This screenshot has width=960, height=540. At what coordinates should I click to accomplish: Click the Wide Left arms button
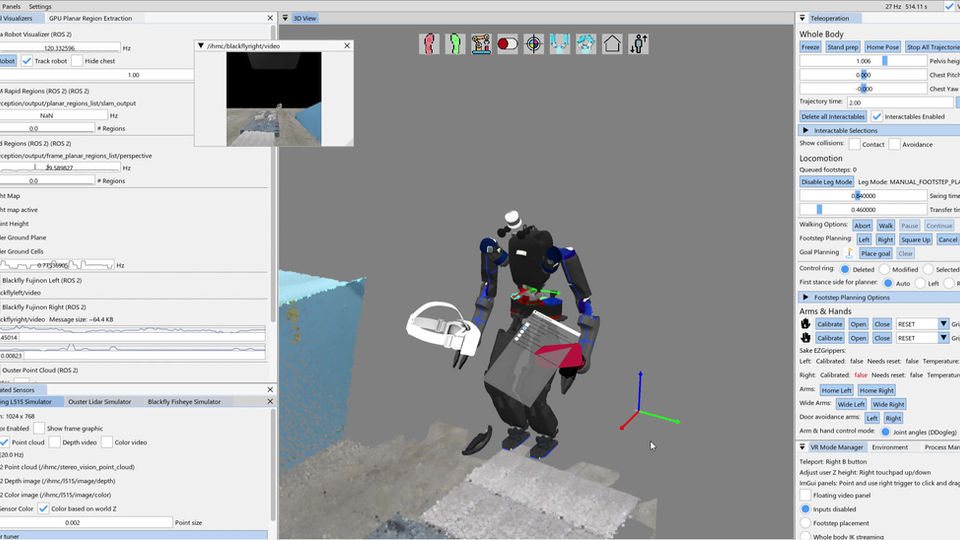851,404
